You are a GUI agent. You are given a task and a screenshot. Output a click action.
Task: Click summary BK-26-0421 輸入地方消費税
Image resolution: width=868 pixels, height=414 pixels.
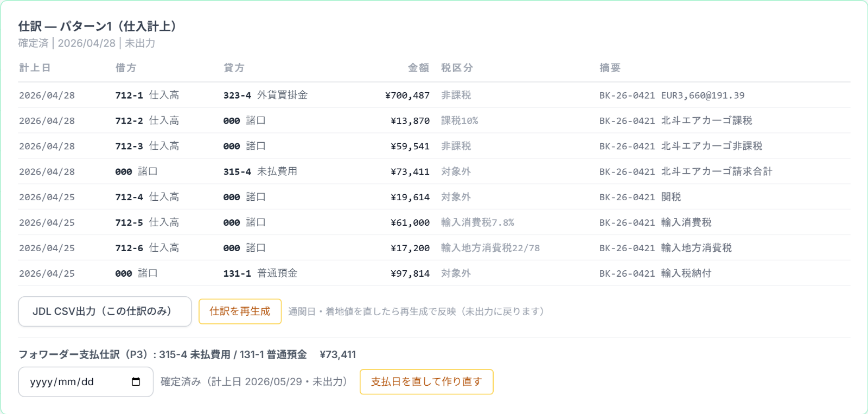(666, 249)
